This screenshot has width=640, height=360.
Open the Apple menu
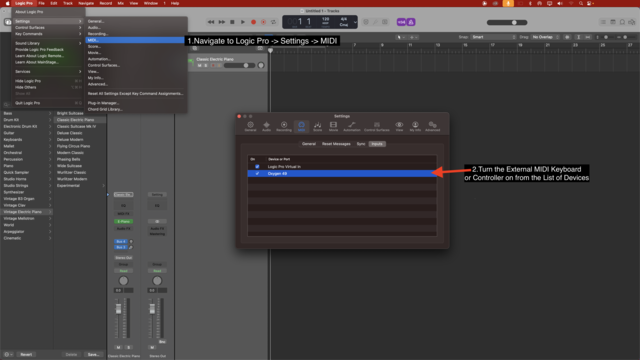7,3
